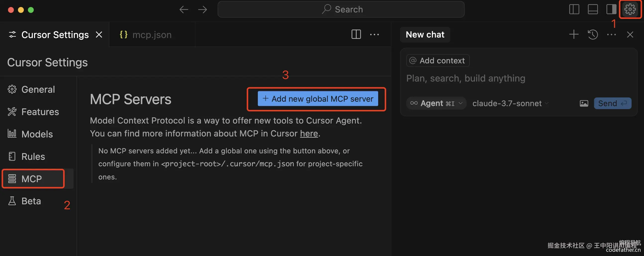Show chat history clock icon
The width and height of the screenshot is (644, 256).
[x=593, y=35]
